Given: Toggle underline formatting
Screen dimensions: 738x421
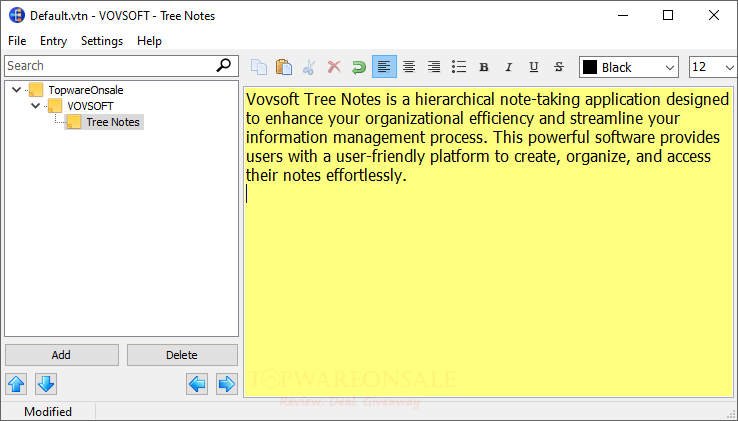Looking at the screenshot, I should click(x=534, y=67).
